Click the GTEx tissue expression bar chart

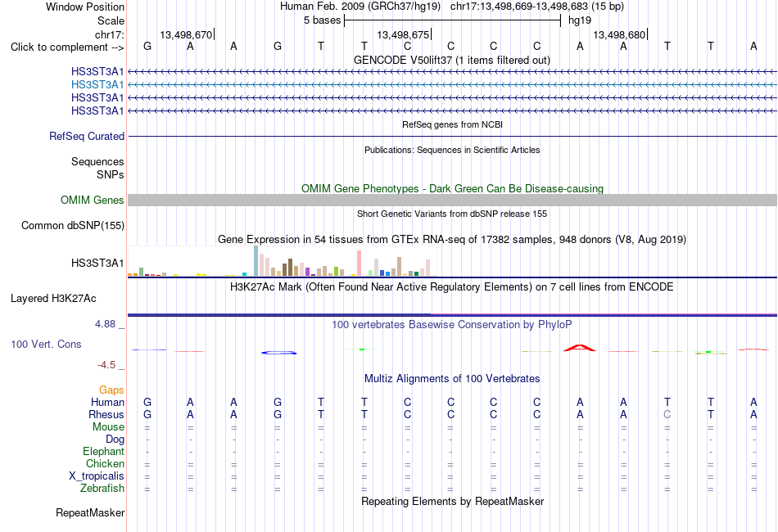click(x=282, y=261)
